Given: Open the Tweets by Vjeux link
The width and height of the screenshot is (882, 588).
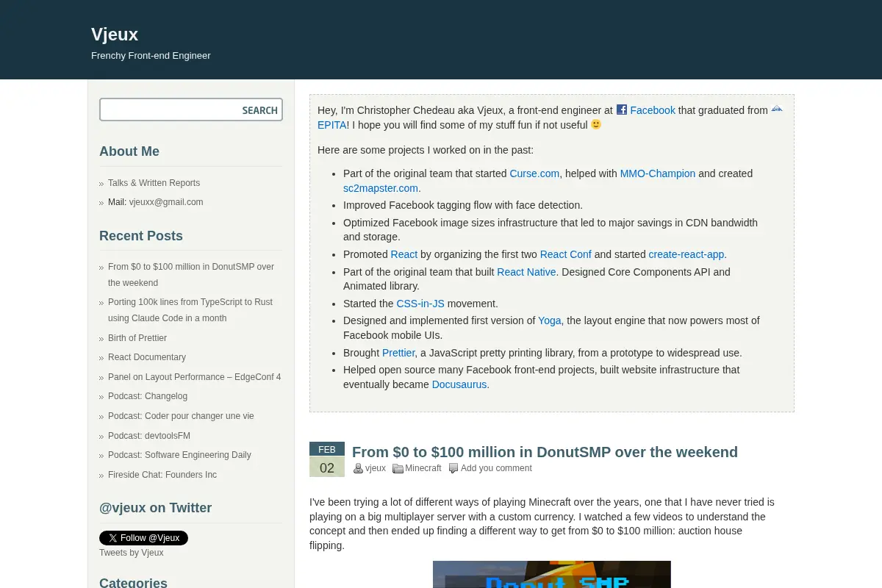Looking at the screenshot, I should pos(132,553).
